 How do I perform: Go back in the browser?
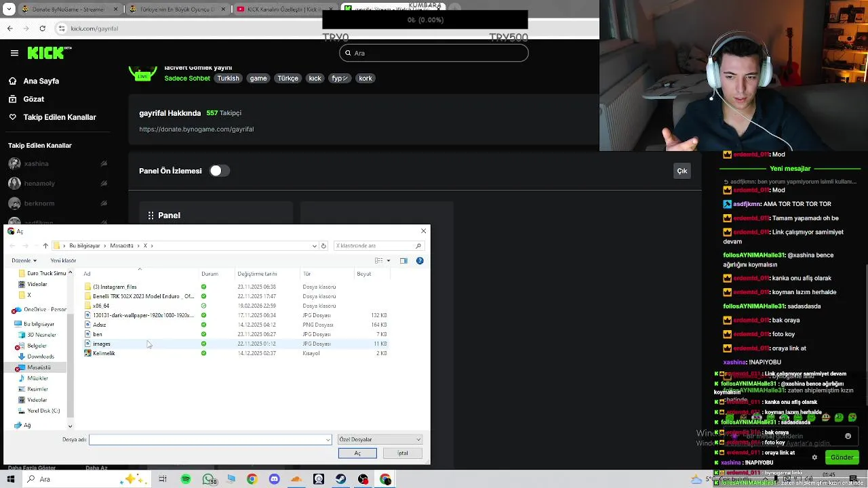[x=9, y=28]
